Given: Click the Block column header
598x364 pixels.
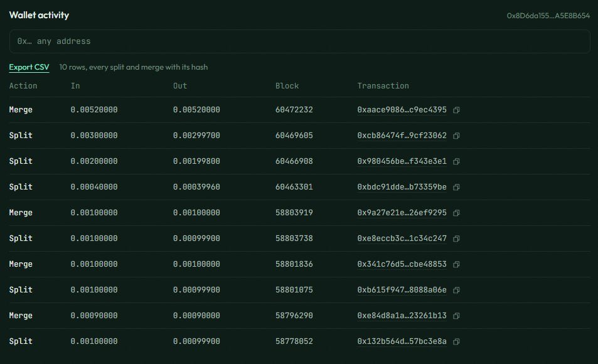Looking at the screenshot, I should click(x=287, y=86).
